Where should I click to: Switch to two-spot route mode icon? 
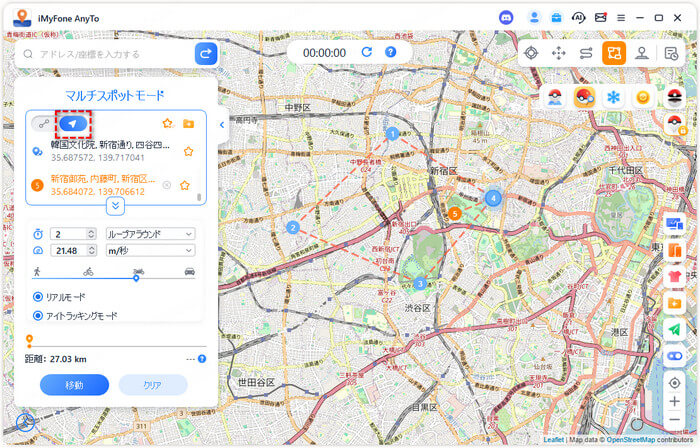pos(586,53)
